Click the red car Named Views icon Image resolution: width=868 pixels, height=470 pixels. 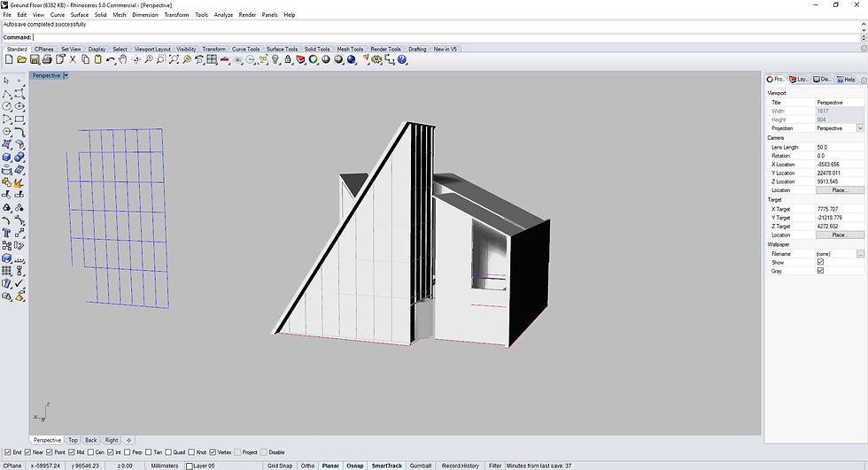pyautogui.click(x=225, y=59)
